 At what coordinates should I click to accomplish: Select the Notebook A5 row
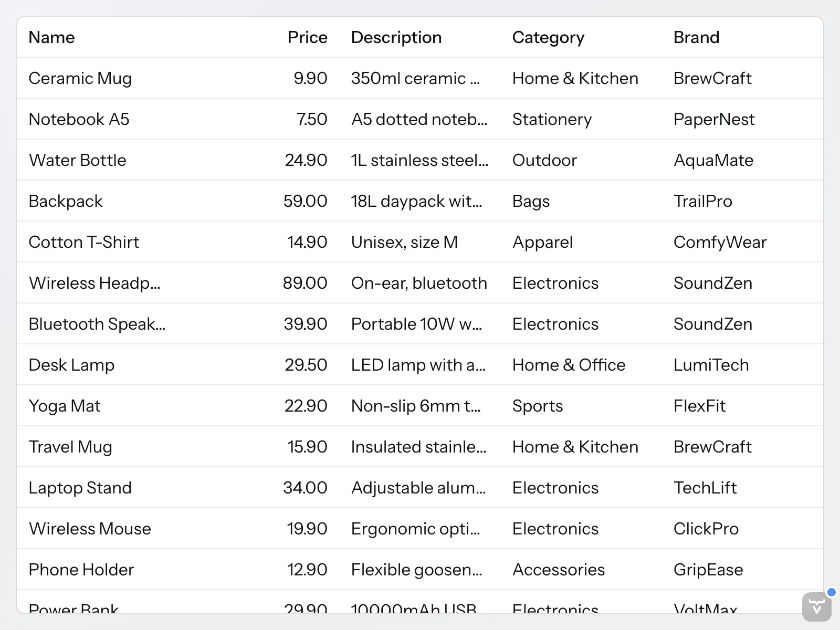pyautogui.click(x=79, y=119)
